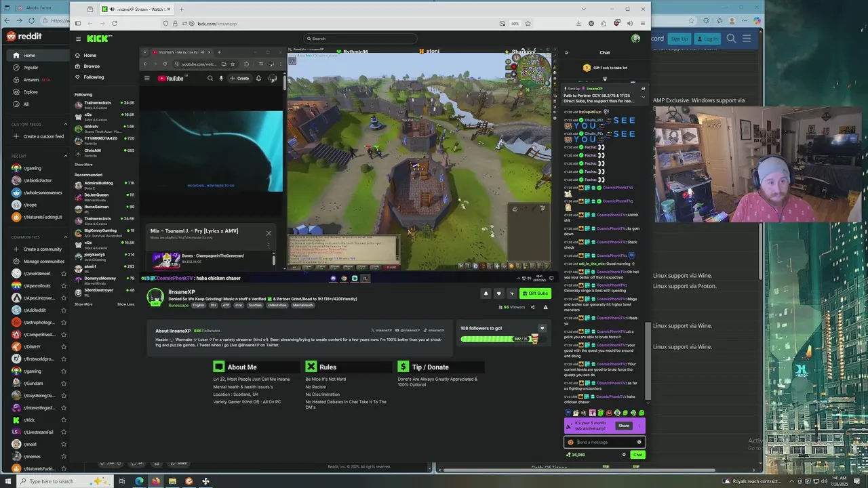Screen dimensions: 868x488
Task: Favorite r/meirl with its star
Action: click(x=64, y=445)
